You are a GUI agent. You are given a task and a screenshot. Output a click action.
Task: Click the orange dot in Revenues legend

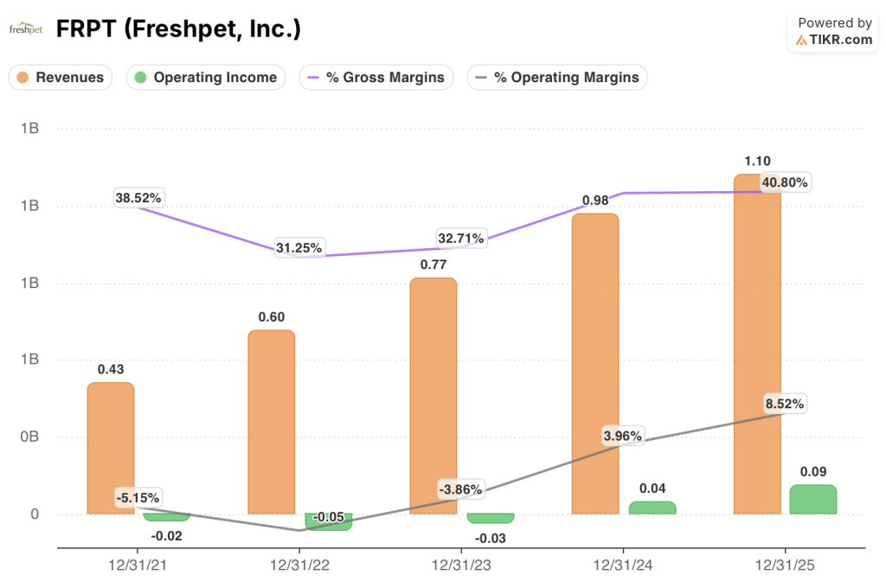tap(24, 77)
